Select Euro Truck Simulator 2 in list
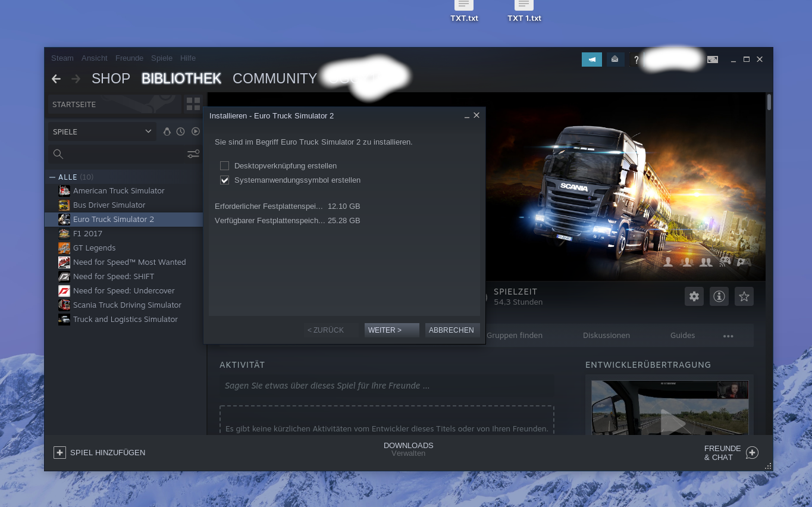Screen dimensions: 812x507 click(124, 220)
